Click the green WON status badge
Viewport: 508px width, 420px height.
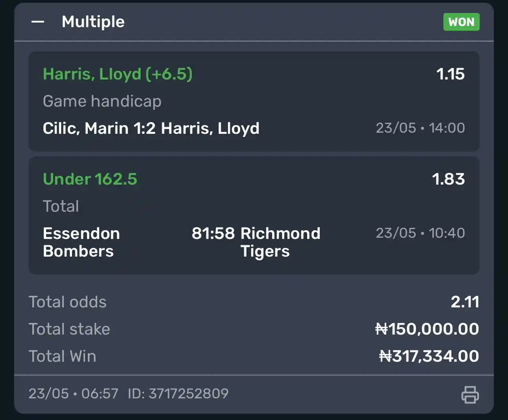pyautogui.click(x=461, y=22)
